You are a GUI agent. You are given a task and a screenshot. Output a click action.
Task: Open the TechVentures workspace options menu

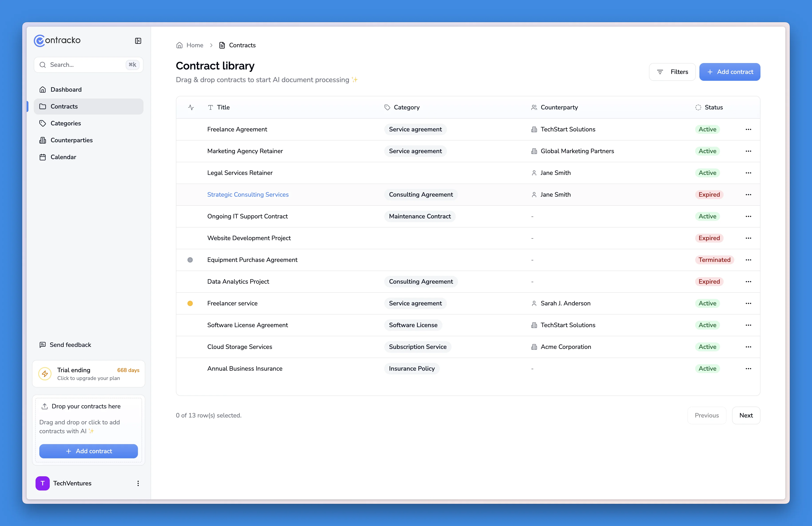click(138, 483)
